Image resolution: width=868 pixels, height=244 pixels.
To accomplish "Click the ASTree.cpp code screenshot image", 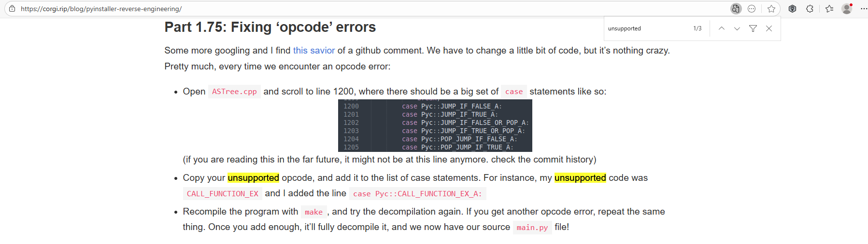I will 435,126.
